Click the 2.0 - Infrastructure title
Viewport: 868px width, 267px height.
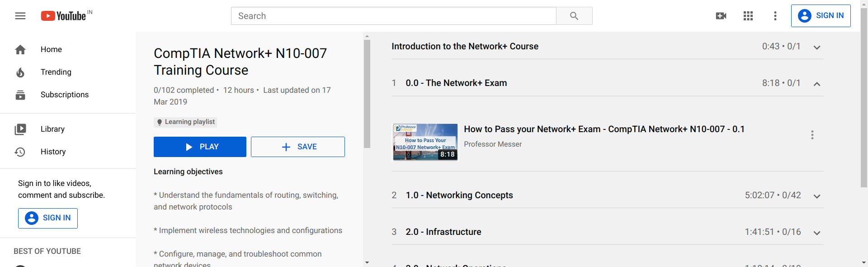(443, 232)
